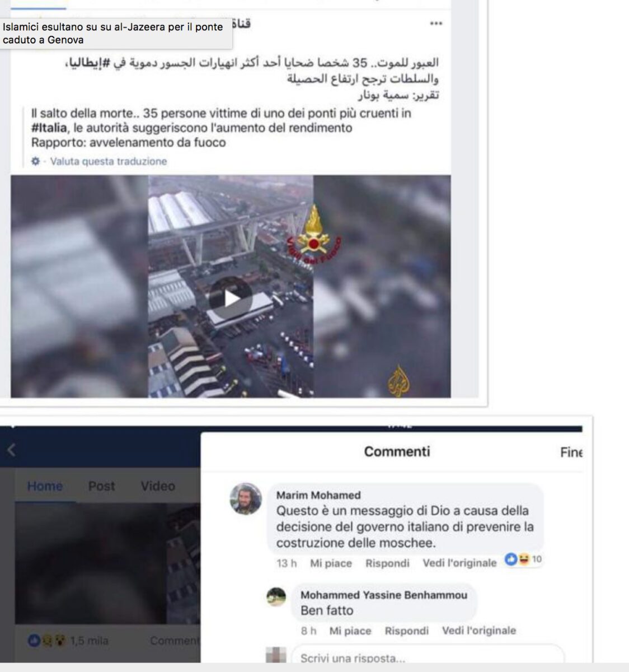
Task: Close comments with the Fine button
Action: tap(571, 452)
